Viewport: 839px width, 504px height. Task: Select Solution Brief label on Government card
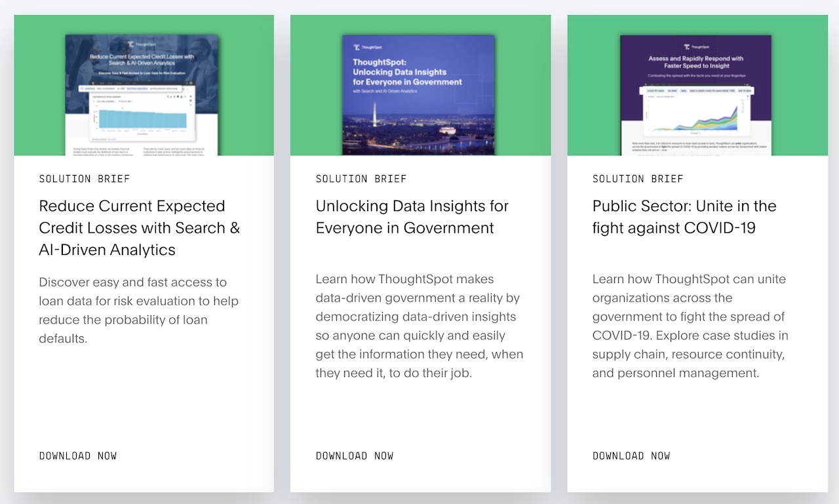coord(361,179)
